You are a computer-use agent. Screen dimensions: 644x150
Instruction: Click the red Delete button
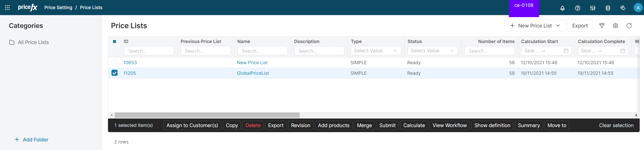[253, 125]
